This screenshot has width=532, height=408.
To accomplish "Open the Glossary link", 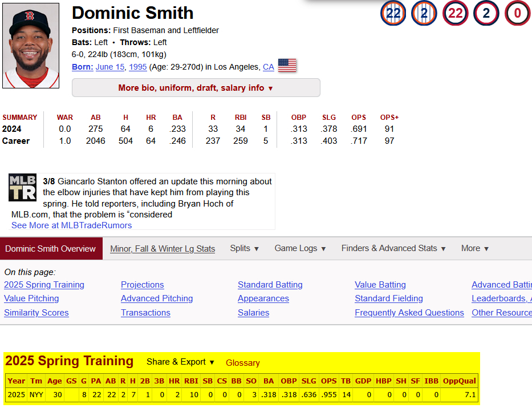I will pos(242,363).
